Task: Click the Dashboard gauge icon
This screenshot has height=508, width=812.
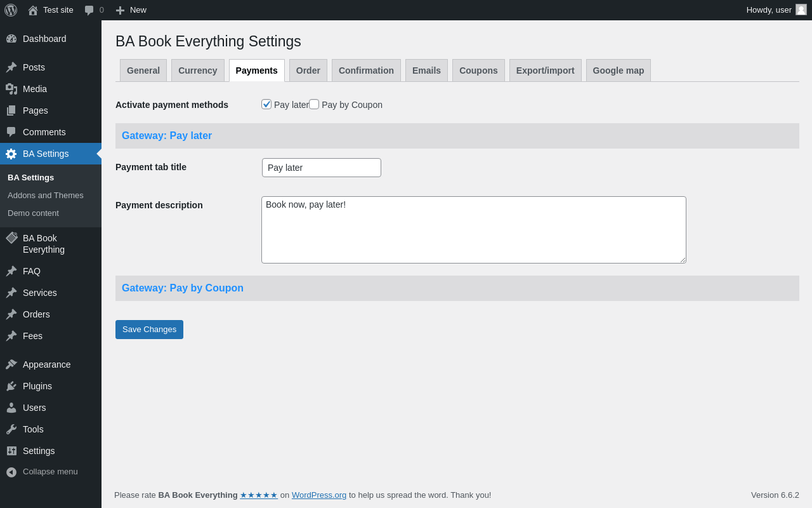Action: tap(11, 39)
